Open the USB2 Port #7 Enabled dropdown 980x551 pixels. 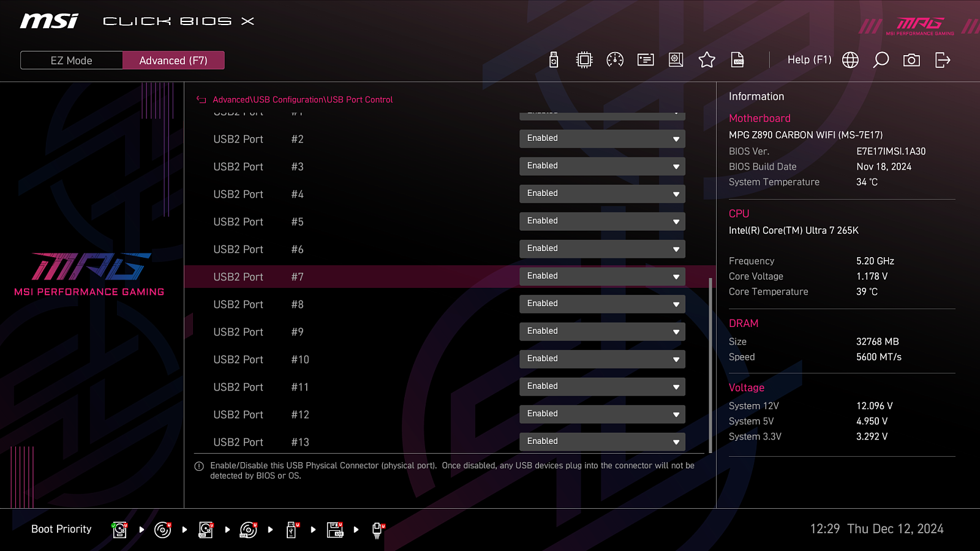[x=602, y=277]
